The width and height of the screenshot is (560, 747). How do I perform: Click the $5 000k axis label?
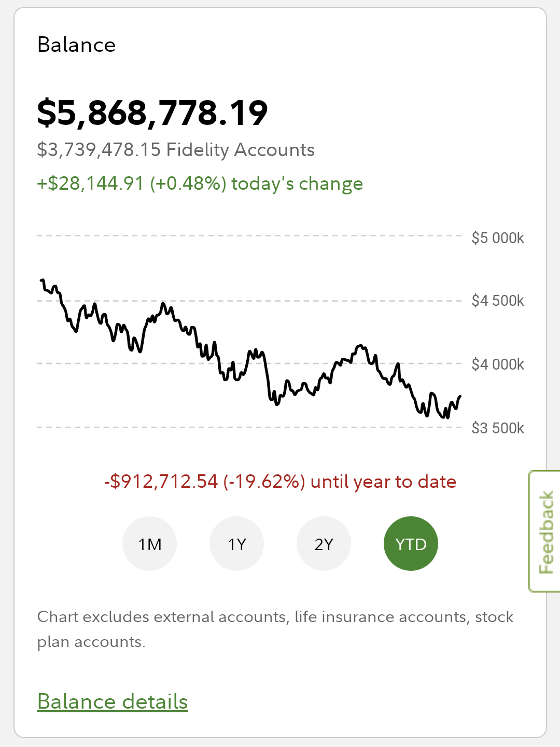point(497,238)
